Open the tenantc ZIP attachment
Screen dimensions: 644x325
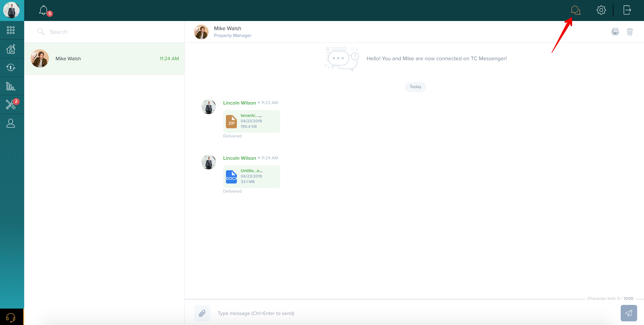click(251, 121)
